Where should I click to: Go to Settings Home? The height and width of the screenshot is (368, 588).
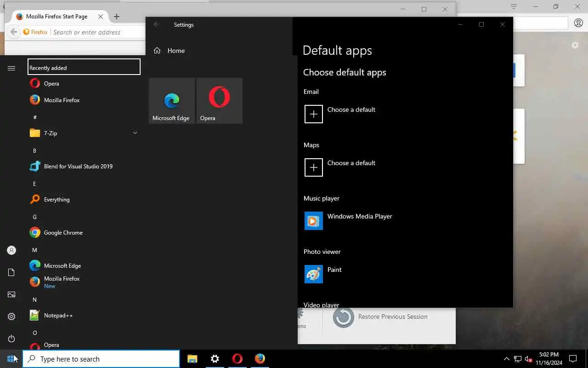click(x=169, y=51)
